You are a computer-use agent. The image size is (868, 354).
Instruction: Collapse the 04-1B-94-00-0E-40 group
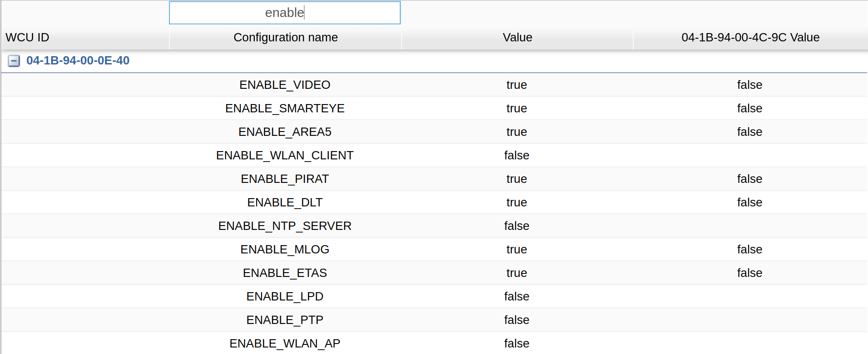tap(14, 61)
